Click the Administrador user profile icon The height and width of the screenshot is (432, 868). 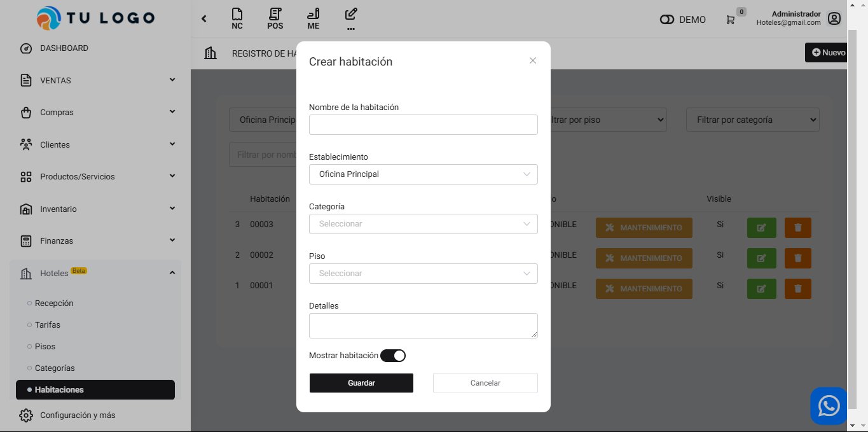pyautogui.click(x=834, y=19)
